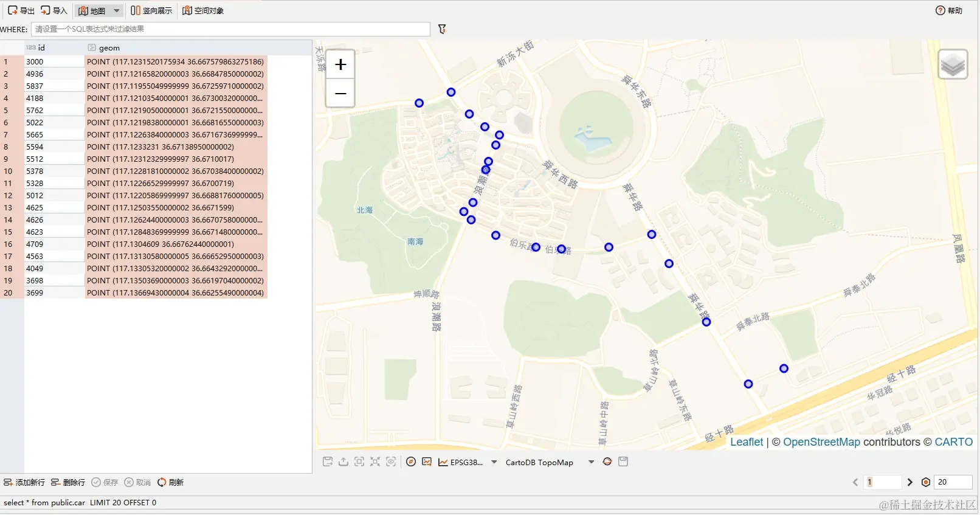Open the OpenStreetMap attribution link
The width and height of the screenshot is (980, 515).
[x=821, y=442]
